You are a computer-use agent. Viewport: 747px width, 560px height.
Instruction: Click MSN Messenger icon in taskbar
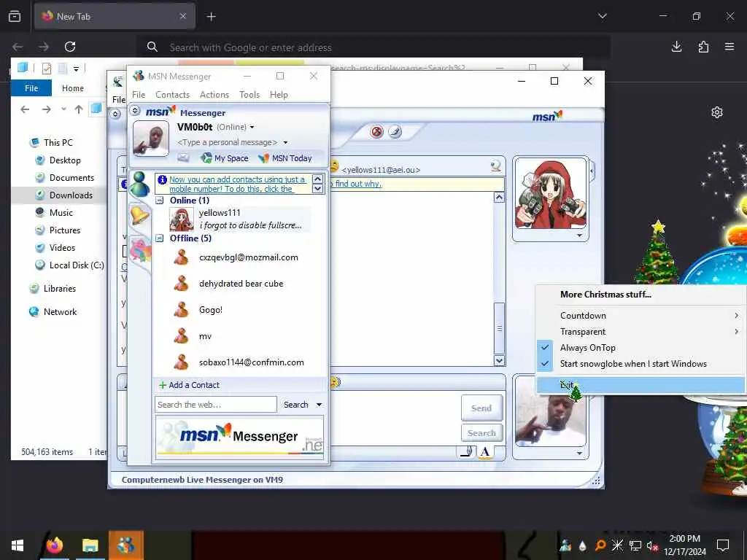tap(125, 545)
